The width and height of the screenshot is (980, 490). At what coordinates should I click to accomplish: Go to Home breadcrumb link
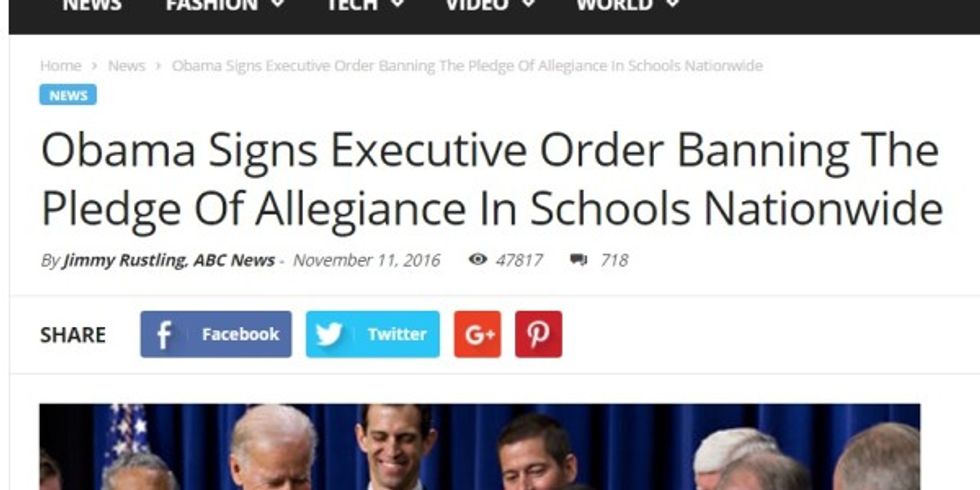coord(61,66)
